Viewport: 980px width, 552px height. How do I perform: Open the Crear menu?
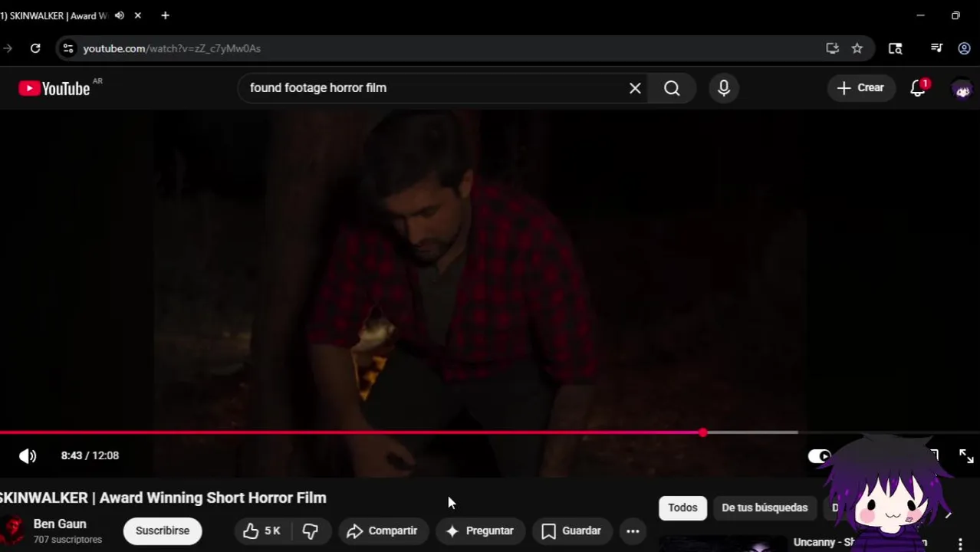860,88
